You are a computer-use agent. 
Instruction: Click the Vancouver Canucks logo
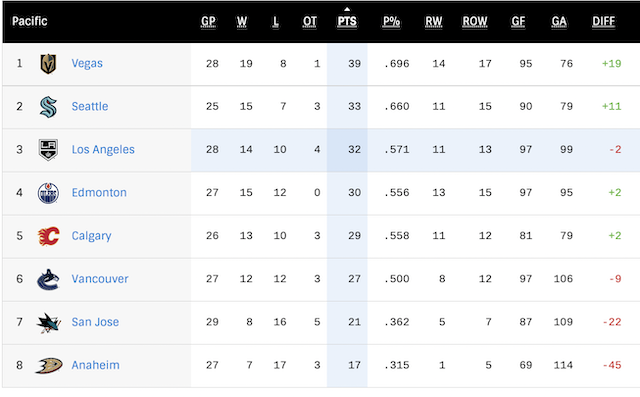click(x=48, y=279)
